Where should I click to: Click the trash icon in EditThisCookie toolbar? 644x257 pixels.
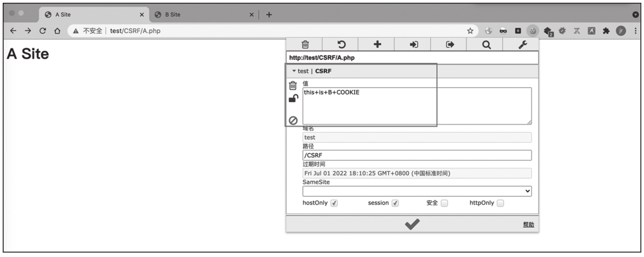click(305, 45)
